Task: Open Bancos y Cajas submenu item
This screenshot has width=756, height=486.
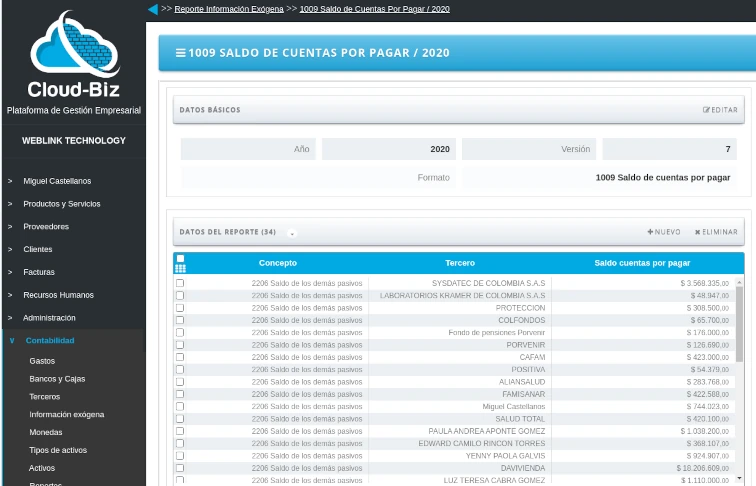Action: (x=57, y=379)
